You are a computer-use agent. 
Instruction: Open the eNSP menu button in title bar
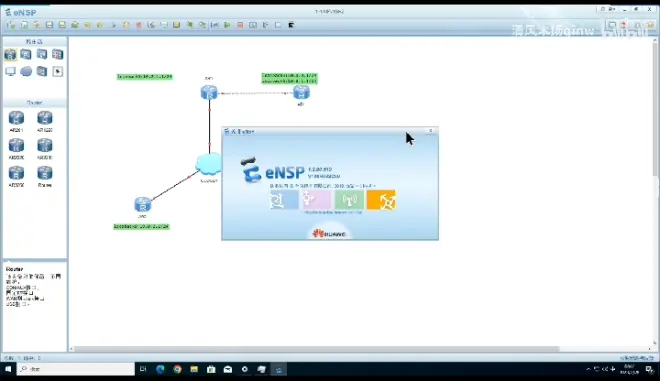pos(612,9)
